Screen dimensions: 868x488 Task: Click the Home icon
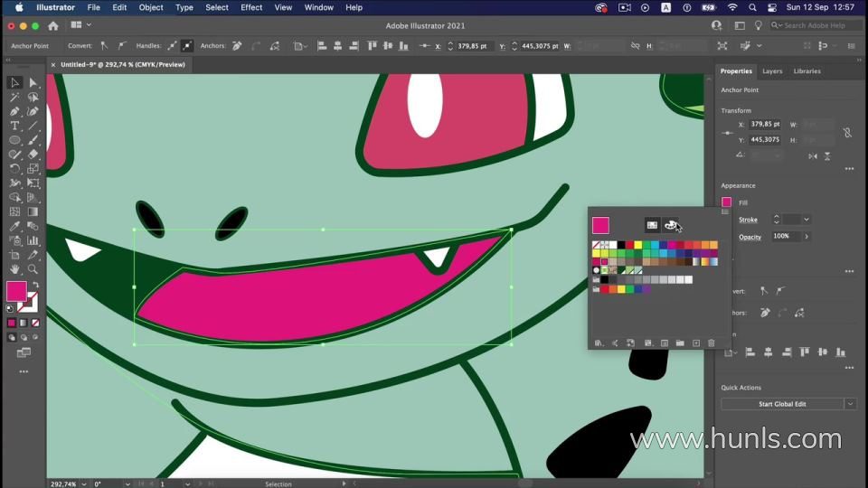click(x=53, y=25)
